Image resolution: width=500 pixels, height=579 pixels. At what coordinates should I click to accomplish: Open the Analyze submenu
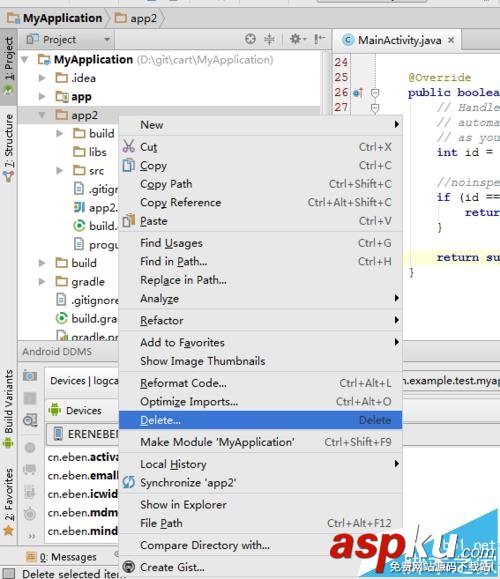[260, 298]
